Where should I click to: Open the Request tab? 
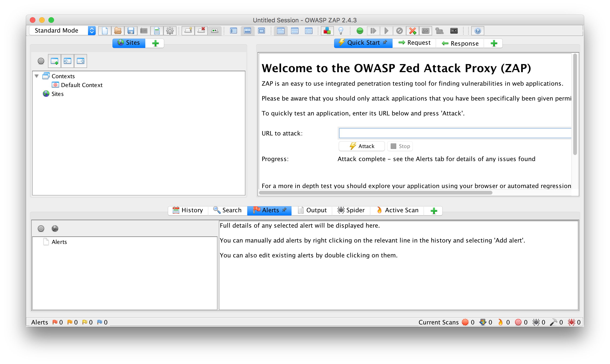pyautogui.click(x=414, y=43)
